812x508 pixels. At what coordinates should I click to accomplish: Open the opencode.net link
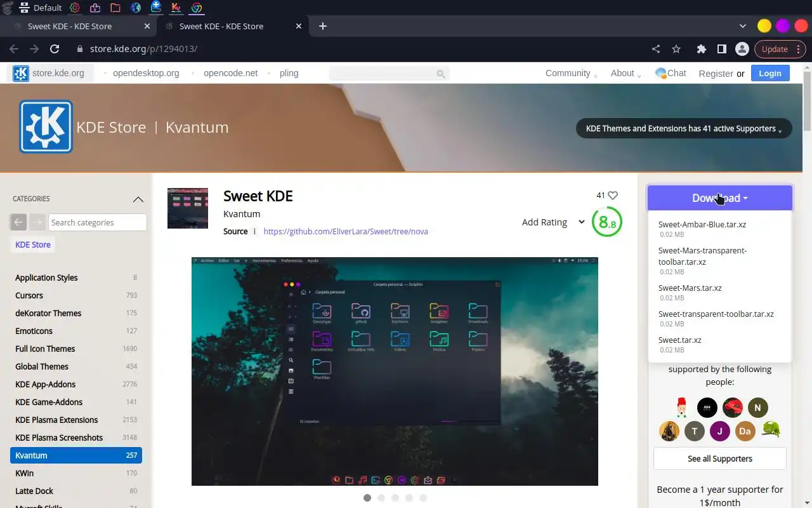(230, 73)
